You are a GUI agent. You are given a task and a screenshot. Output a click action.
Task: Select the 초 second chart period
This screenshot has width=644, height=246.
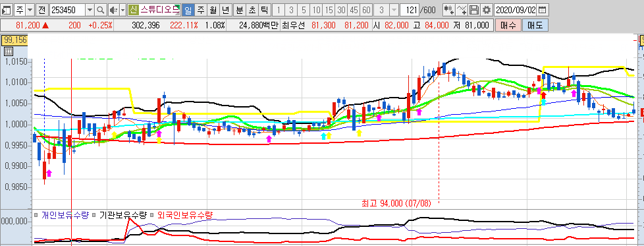click(x=252, y=9)
